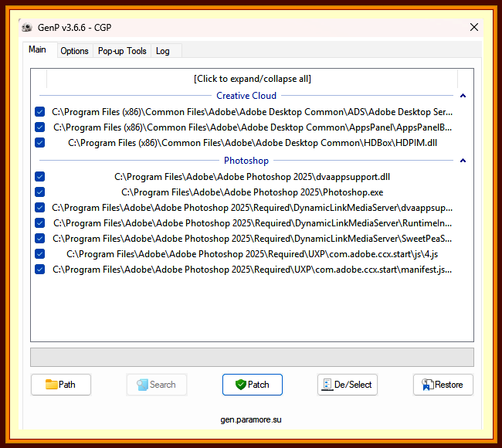
Task: Uncheck the DynamicLinkMediaServer SweetPeaS... checkbox
Action: pos(39,238)
